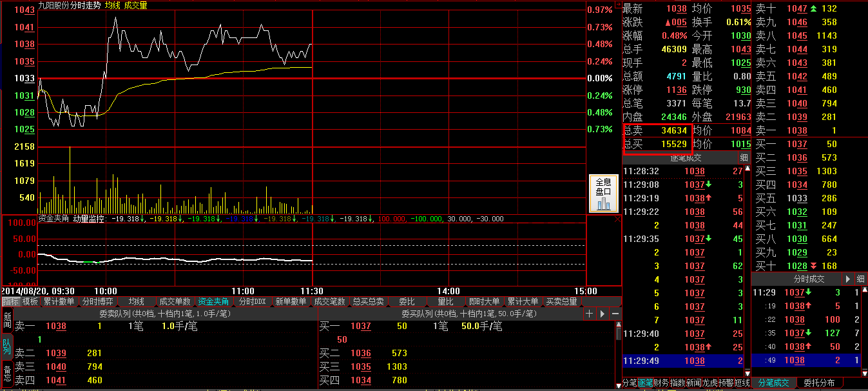Select the highlighted 11:29:49 trade row

pyautogui.click(x=683, y=361)
